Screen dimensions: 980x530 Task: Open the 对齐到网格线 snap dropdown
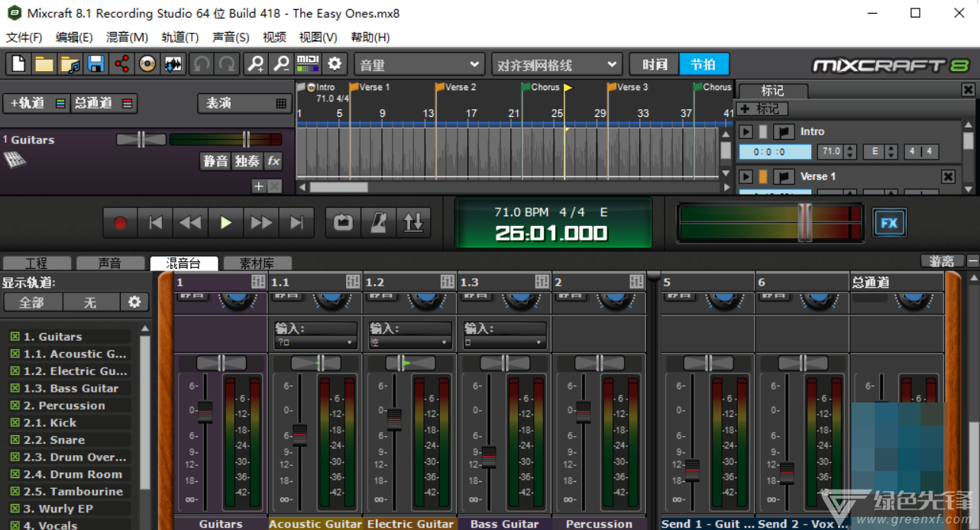coord(556,65)
